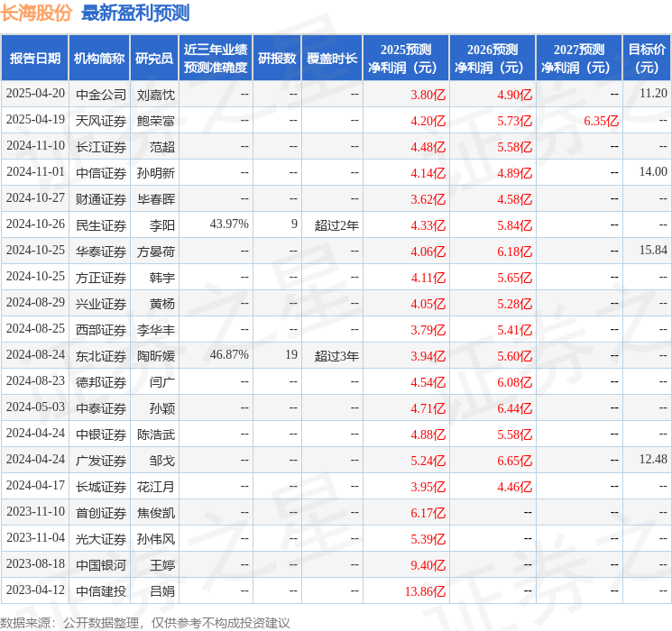The image size is (672, 631).
Task: Click analyst name 鲍荣富
Action: (x=155, y=121)
